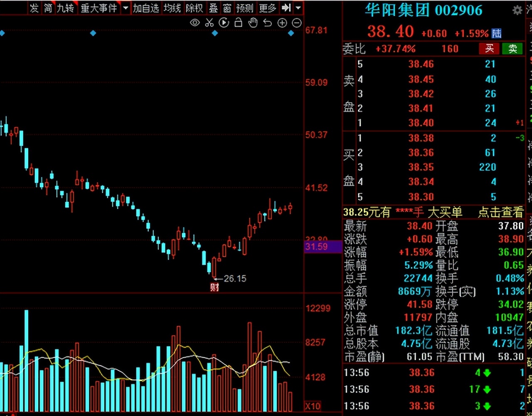Select sell level 2 price 38.41

[x=421, y=108]
